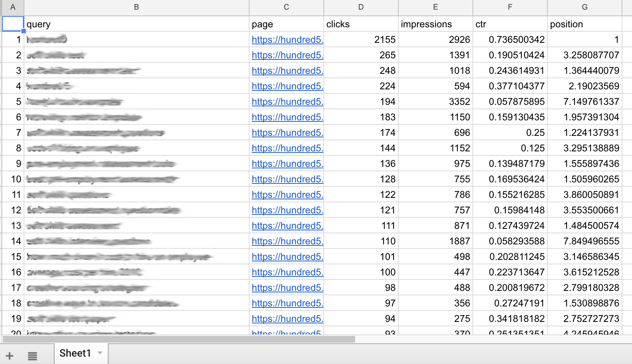Click row number 16 cell
Viewport: 632px width, 364px height.
point(13,272)
